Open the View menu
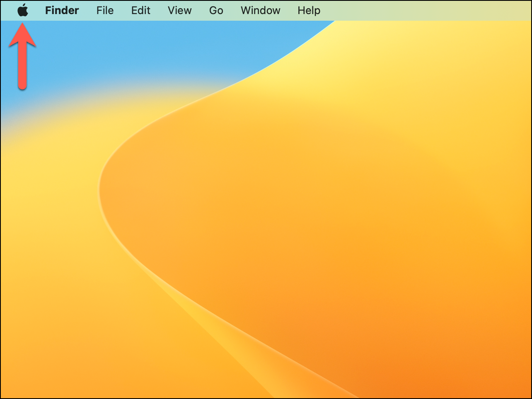 tap(180, 10)
